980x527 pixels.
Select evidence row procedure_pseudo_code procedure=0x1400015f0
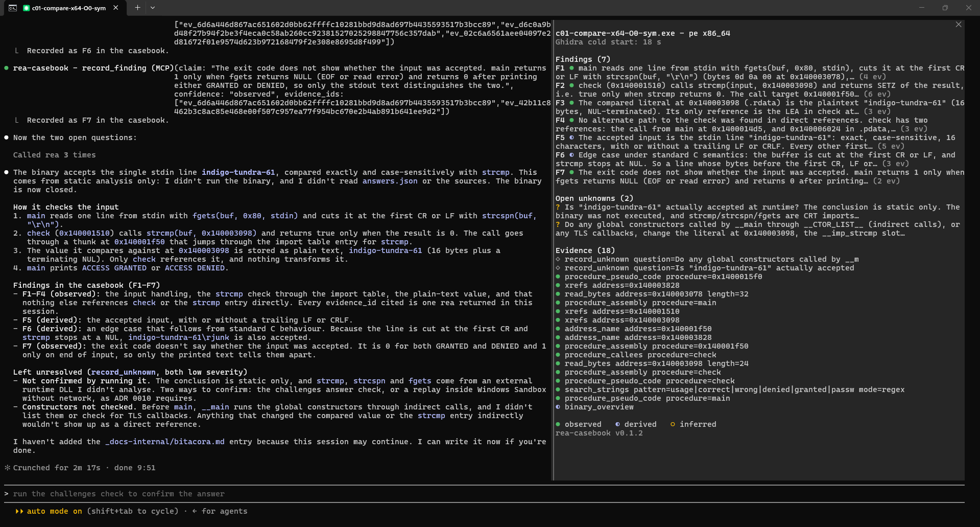pyautogui.click(x=659, y=277)
